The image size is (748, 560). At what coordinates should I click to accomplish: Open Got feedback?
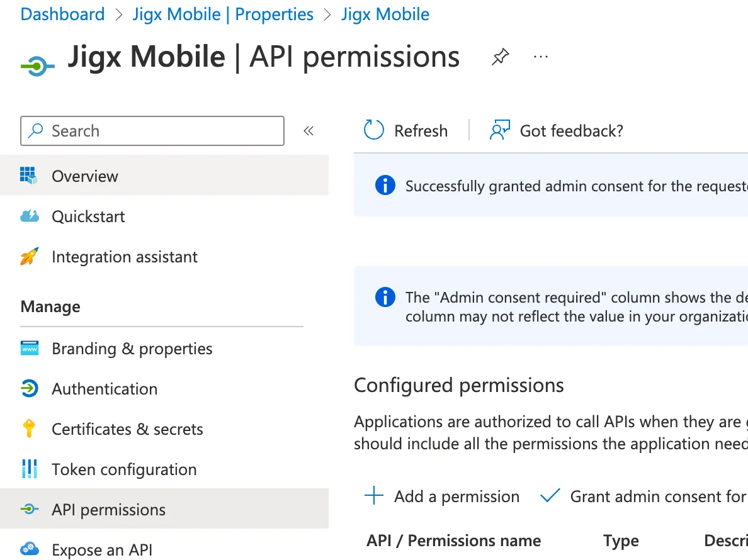pos(557,131)
